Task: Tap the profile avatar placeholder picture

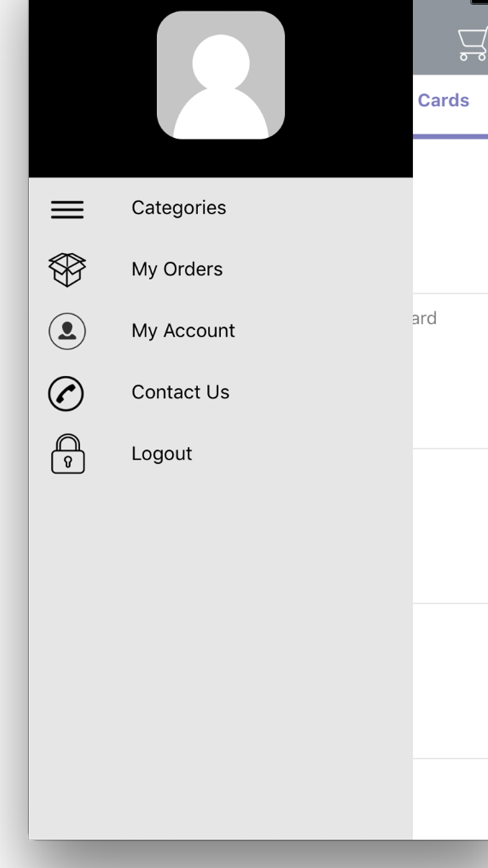Action: (221, 76)
